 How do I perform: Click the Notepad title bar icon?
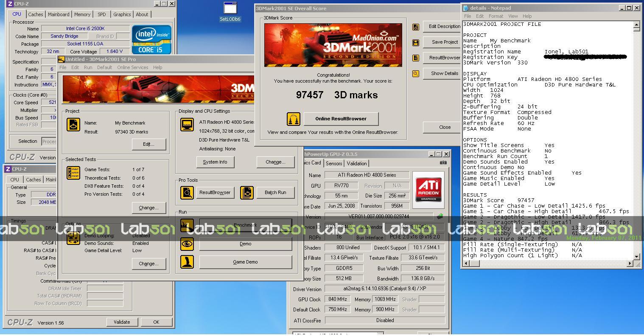(466, 8)
